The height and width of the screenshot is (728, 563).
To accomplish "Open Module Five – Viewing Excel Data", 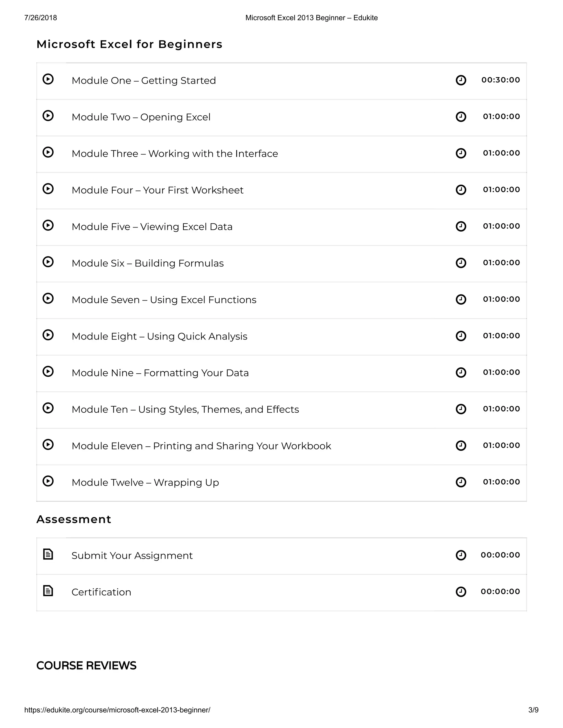I will pos(152,227).
